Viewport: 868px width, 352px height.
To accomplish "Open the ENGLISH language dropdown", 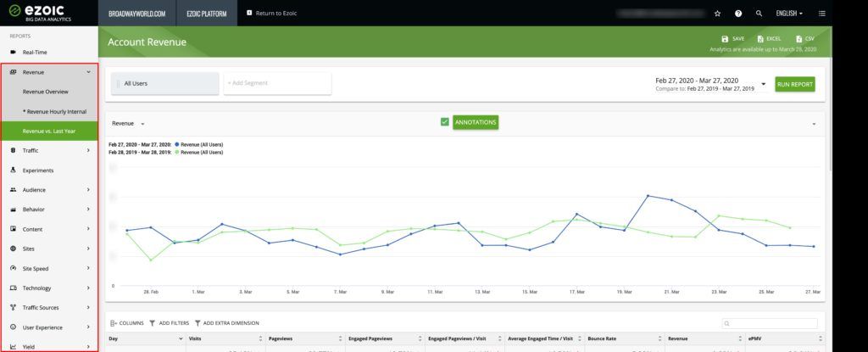I will click(789, 14).
